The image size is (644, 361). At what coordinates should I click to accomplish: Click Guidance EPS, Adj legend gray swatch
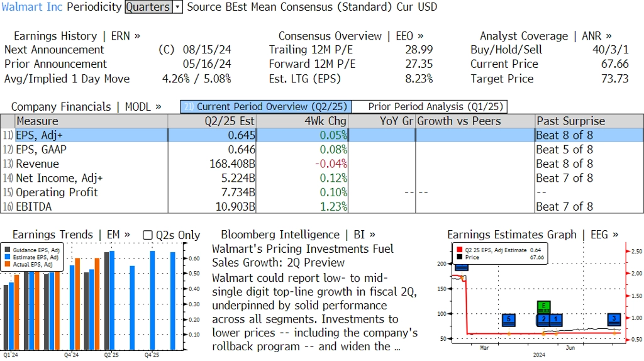(x=8, y=250)
